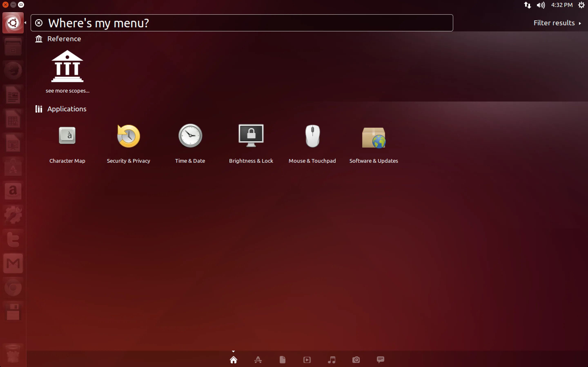This screenshot has height=367, width=588.
Task: Collapse the Applications category header
Action: point(67,109)
